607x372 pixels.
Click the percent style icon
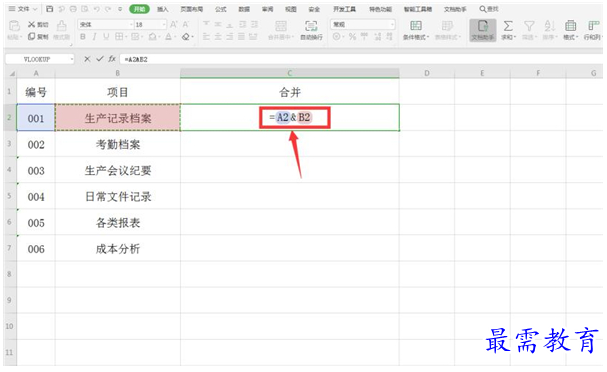[x=352, y=37]
